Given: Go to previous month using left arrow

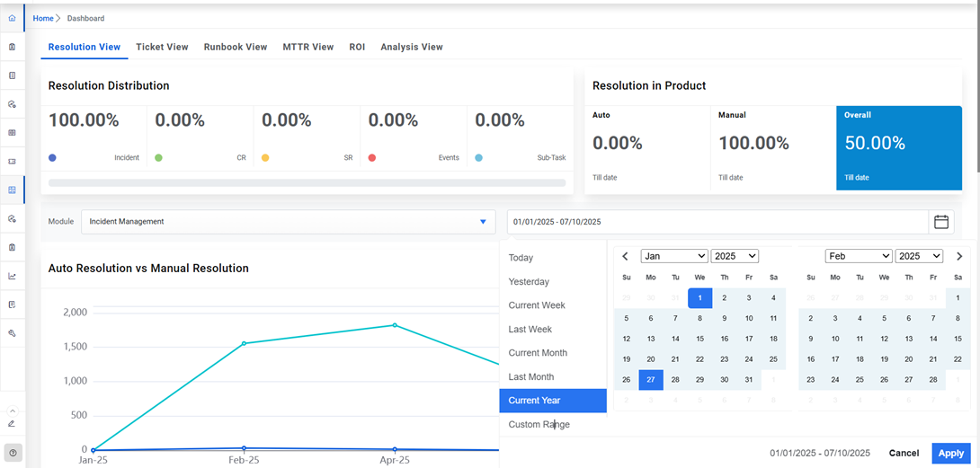Looking at the screenshot, I should coord(626,256).
